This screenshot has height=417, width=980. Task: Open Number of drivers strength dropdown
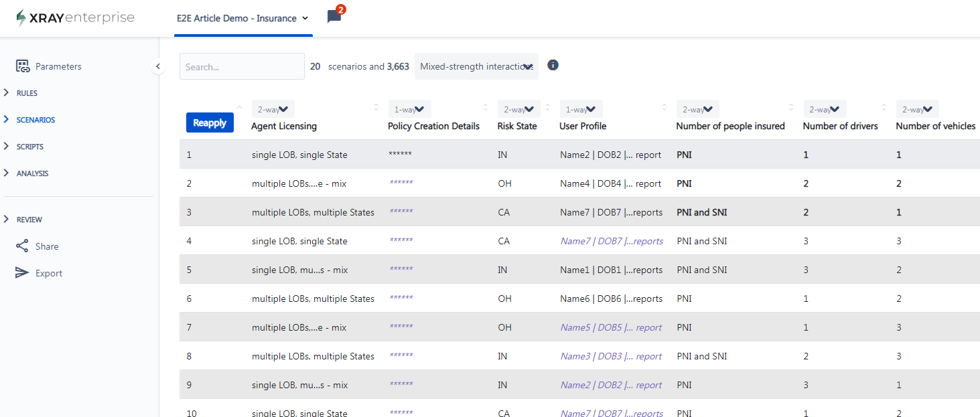(x=825, y=109)
